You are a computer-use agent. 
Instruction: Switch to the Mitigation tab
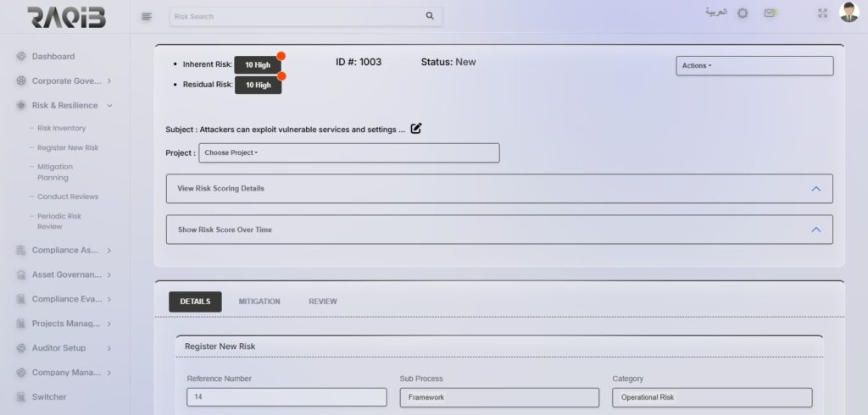[259, 302]
